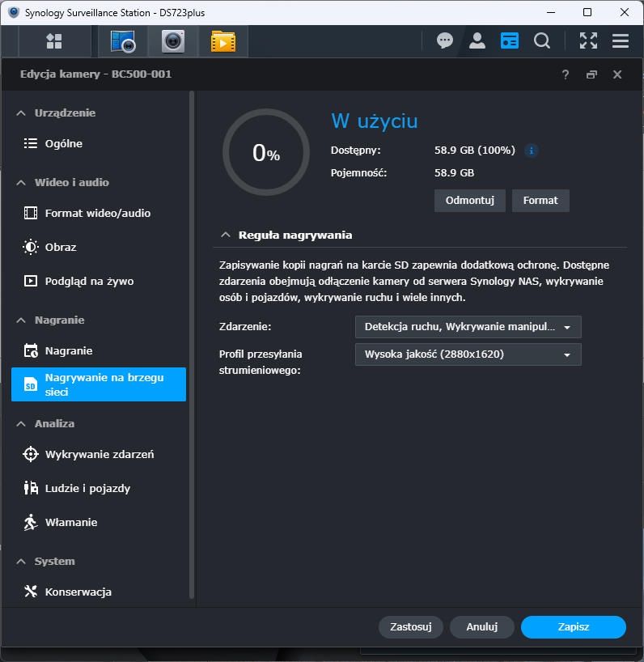Open help for camera editing
This screenshot has height=662, width=644.
pyautogui.click(x=566, y=74)
